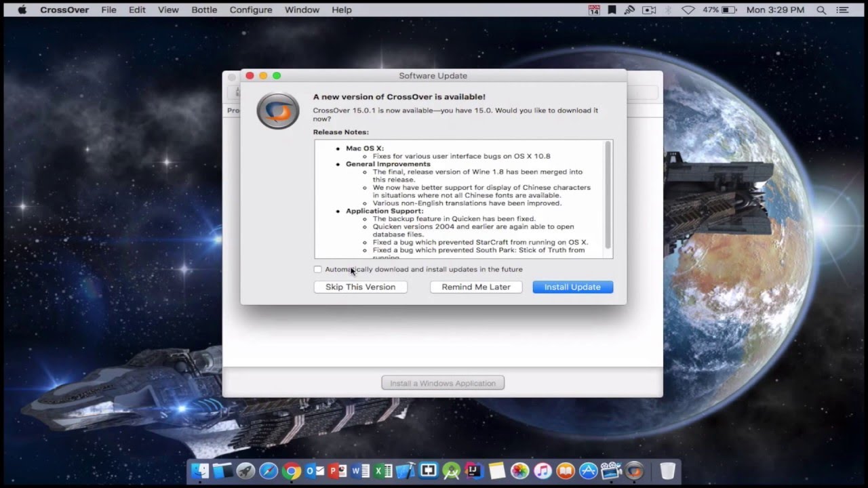
Task: Click Remind Me Later button
Action: tap(476, 287)
